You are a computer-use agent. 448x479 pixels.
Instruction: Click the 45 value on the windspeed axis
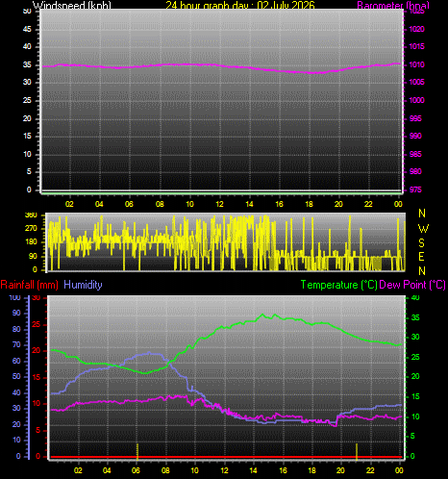[27, 29]
